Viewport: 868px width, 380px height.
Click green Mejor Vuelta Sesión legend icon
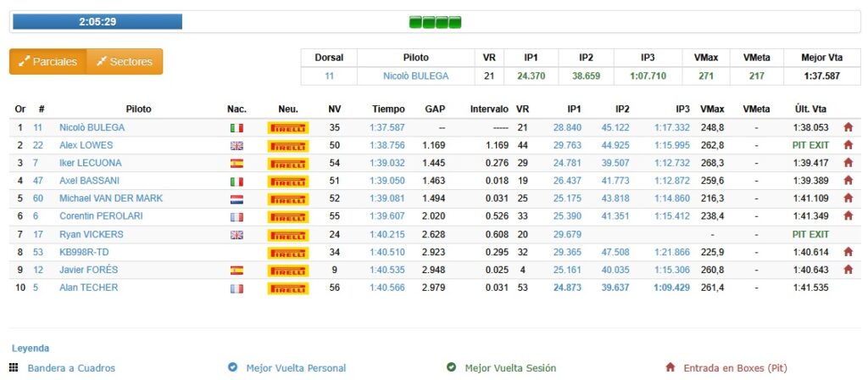(x=452, y=368)
